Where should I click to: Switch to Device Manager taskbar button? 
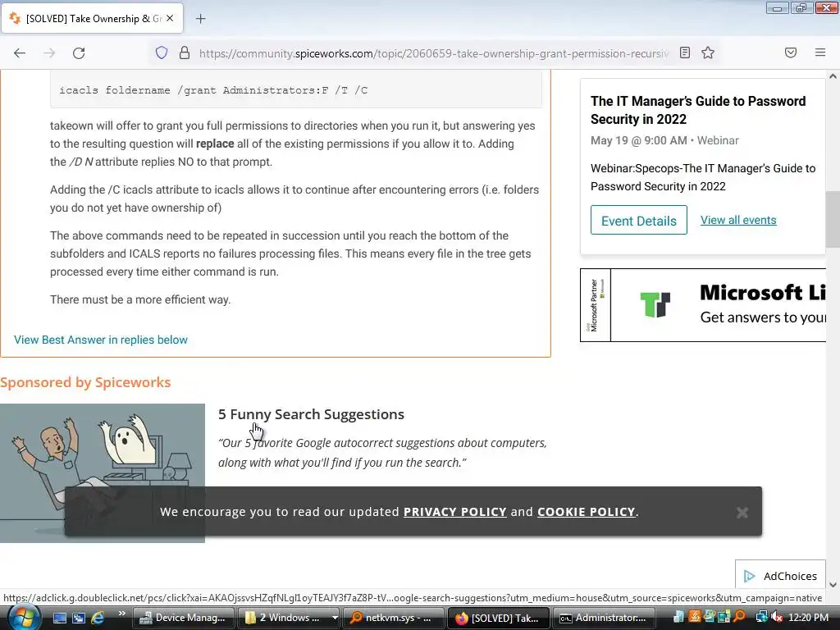pyautogui.click(x=183, y=618)
